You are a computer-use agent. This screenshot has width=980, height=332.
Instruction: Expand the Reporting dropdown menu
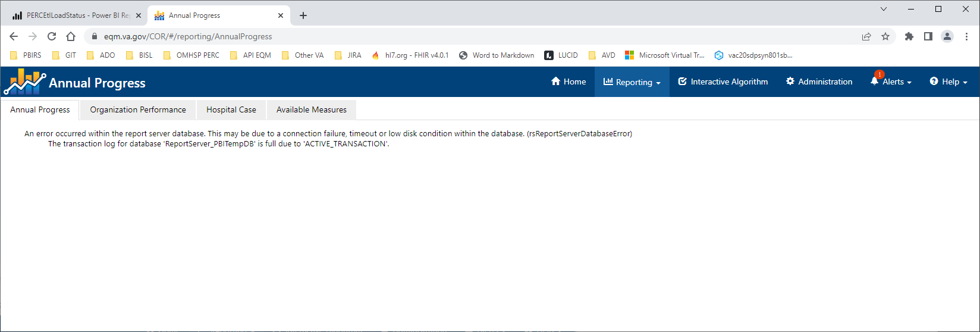(x=632, y=82)
